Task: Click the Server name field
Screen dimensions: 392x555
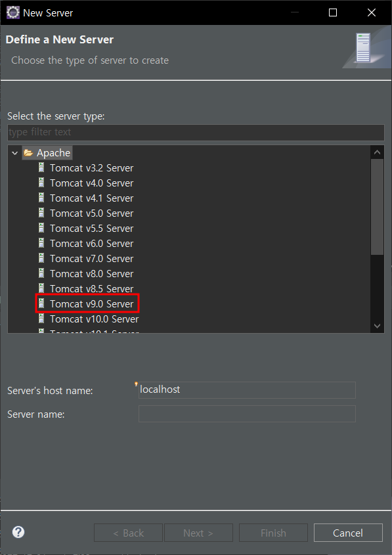Action: [247, 414]
